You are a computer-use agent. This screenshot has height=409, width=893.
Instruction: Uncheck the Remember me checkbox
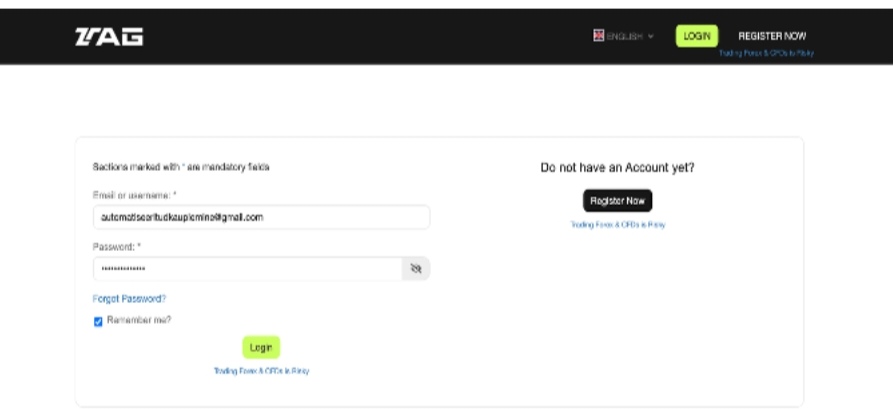[98, 322]
